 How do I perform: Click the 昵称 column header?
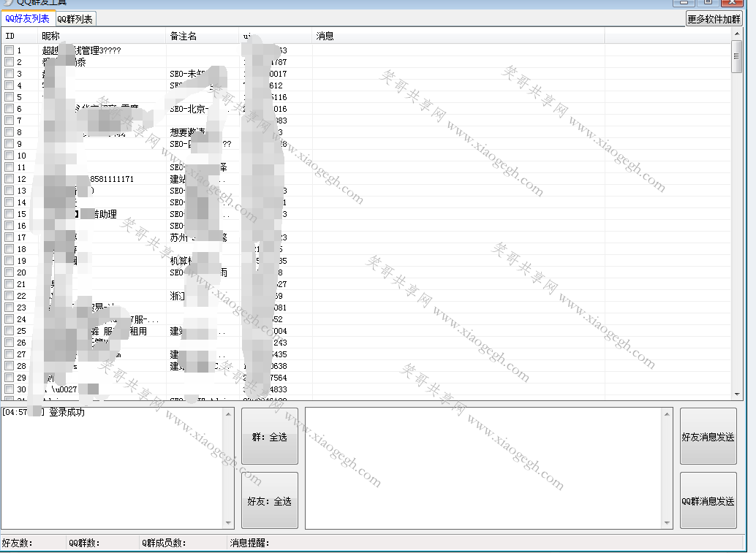click(x=102, y=36)
